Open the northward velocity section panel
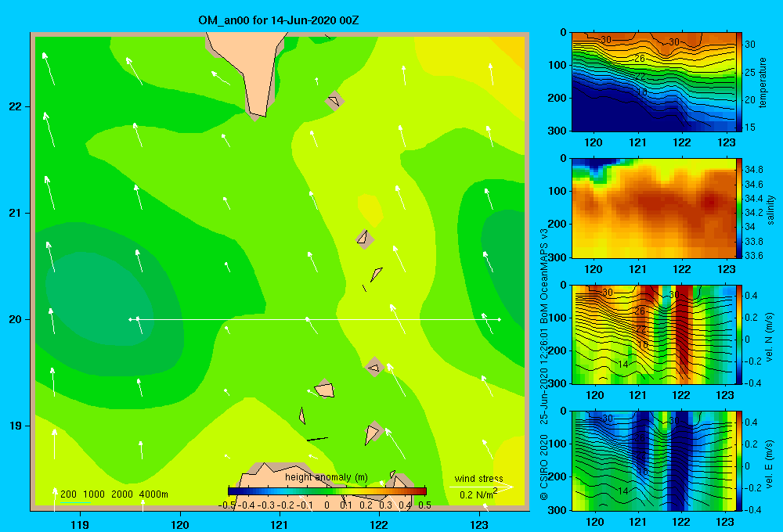This screenshot has height=532, width=783. (x=654, y=334)
